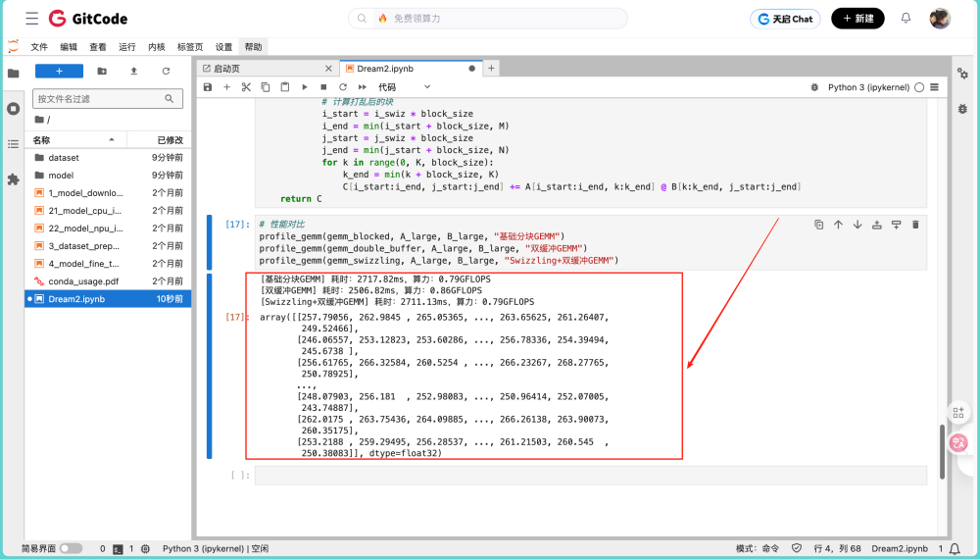Click the blue new launcher button
This screenshot has height=559, width=980.
59,72
